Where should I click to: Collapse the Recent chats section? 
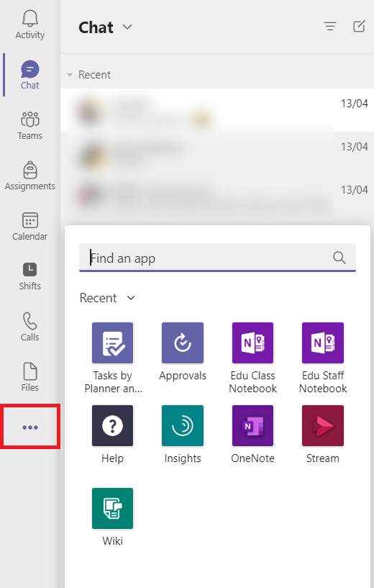pos(69,75)
